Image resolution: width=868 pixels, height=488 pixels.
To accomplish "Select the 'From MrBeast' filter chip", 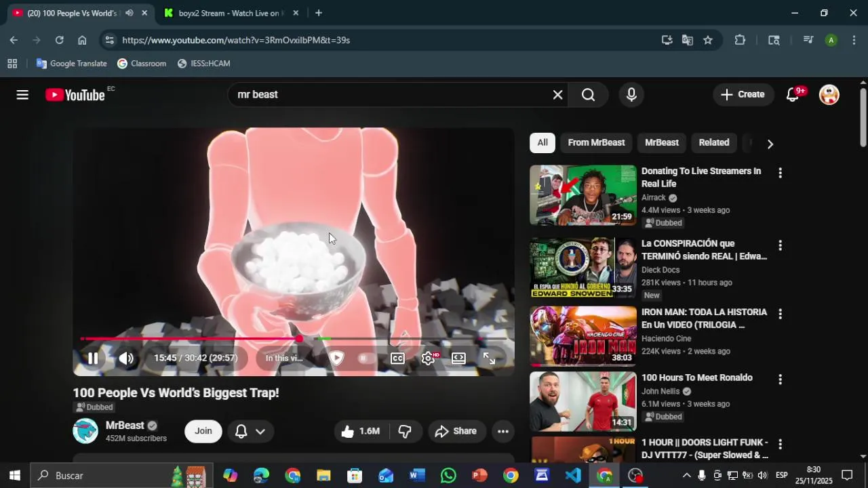I will point(596,142).
